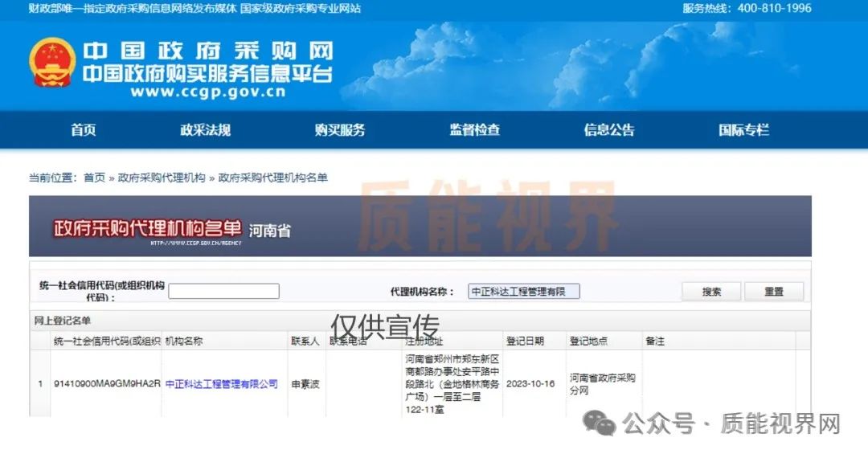The image size is (868, 458).
Task: Select the credit code 91410900MA9GM9HA2R cell
Action: [x=107, y=383]
